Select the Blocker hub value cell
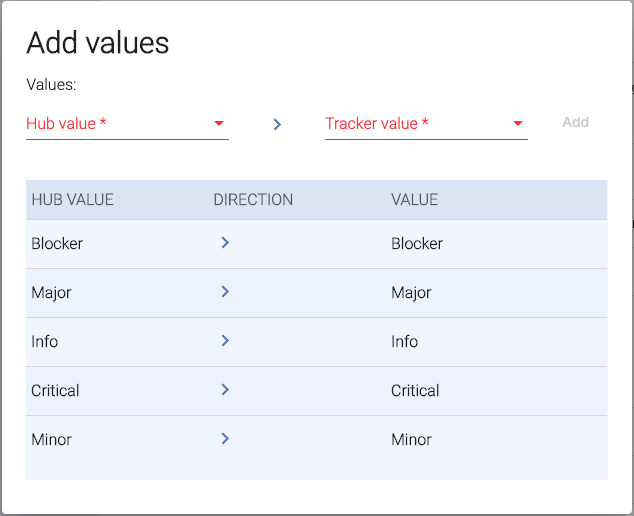Viewport: 634px width, 516px height. [x=57, y=244]
